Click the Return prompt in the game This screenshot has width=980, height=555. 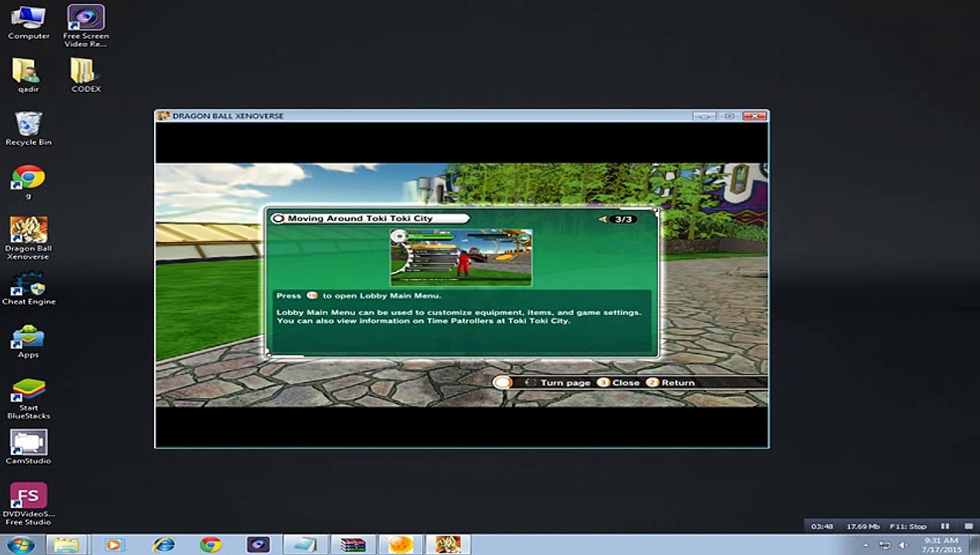tap(670, 382)
